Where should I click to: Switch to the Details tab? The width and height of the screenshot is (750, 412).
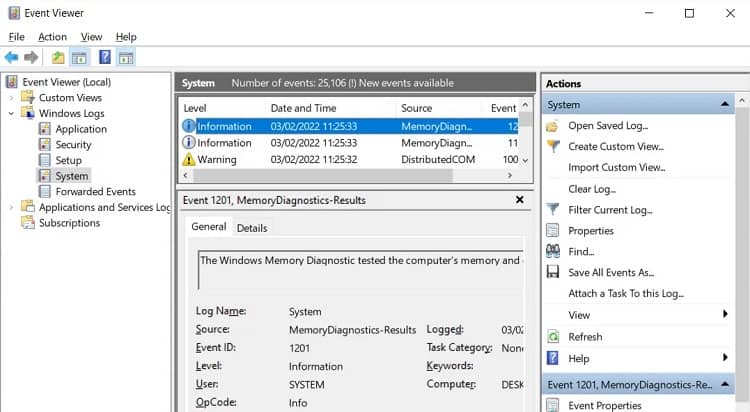[252, 228]
